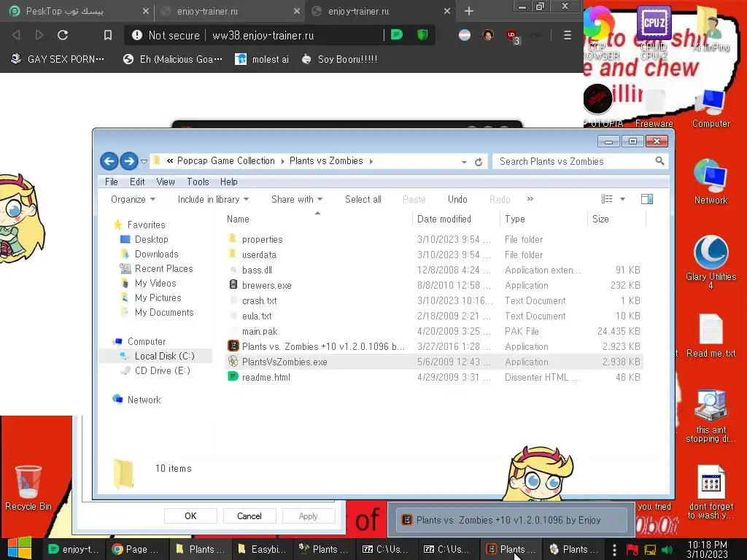
Task: Click Popcap Game Collection in breadcrumb
Action: click(226, 161)
